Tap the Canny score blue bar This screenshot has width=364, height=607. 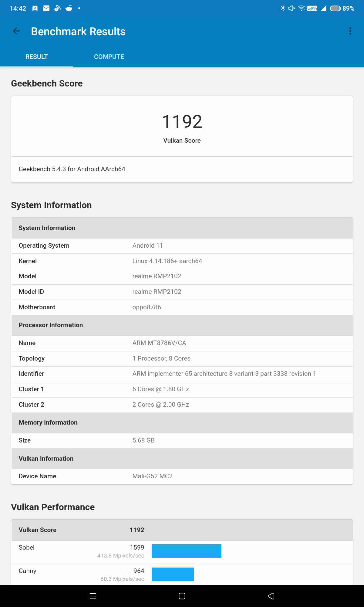pyautogui.click(x=173, y=574)
